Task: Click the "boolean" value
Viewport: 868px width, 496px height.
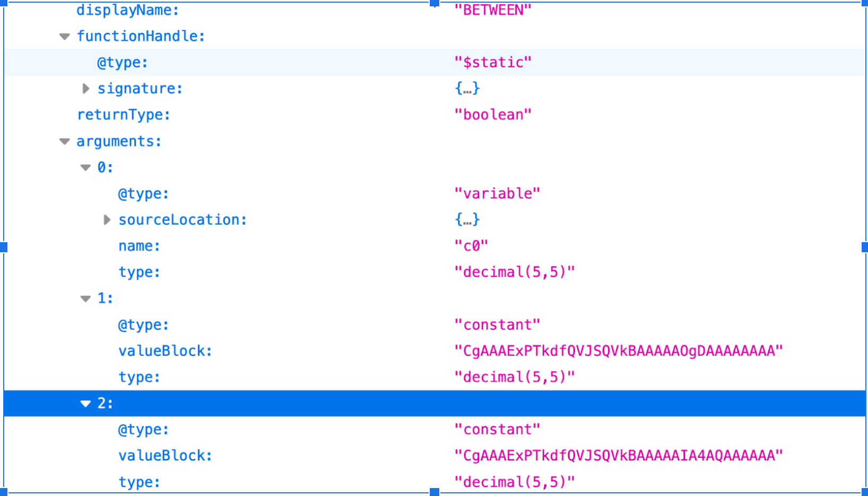Action: click(x=493, y=115)
